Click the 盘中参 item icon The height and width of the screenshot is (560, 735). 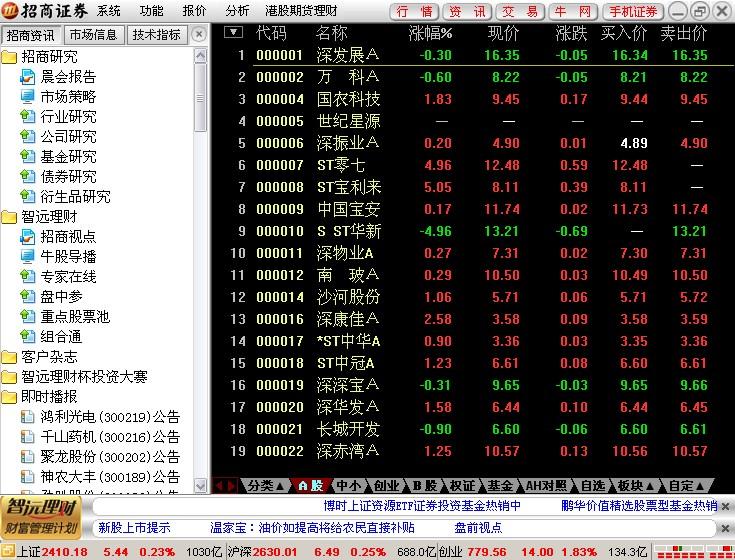(x=28, y=296)
